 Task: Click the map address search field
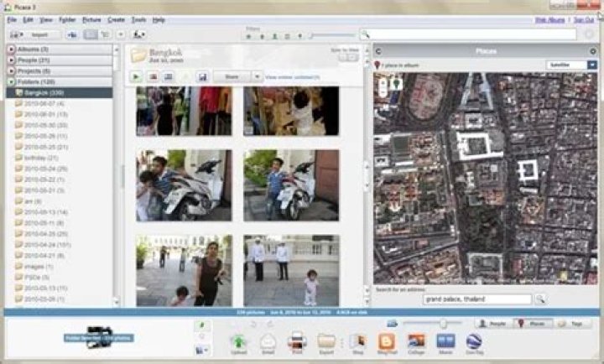pos(477,299)
